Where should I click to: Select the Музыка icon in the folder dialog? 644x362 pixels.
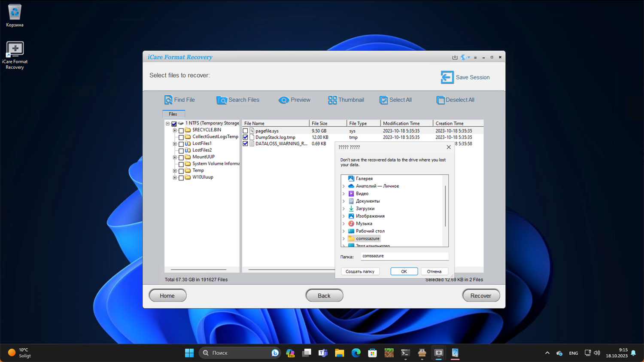[x=351, y=224]
